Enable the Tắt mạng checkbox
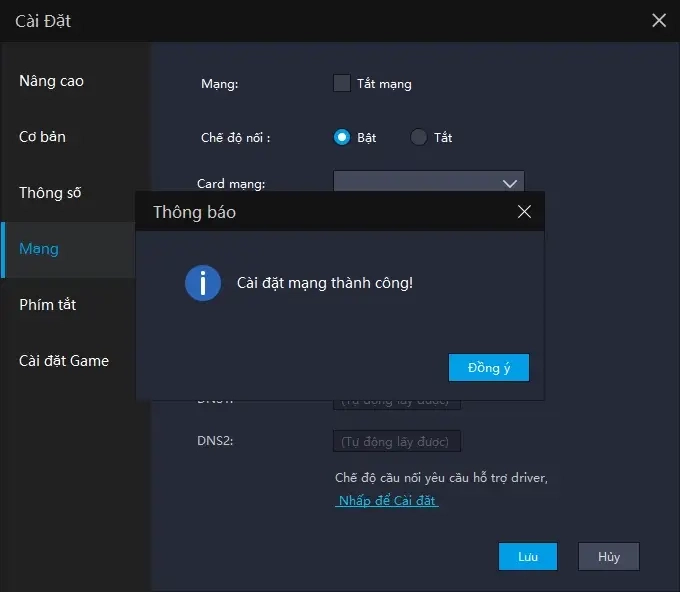This screenshot has width=680, height=592. pyautogui.click(x=342, y=84)
